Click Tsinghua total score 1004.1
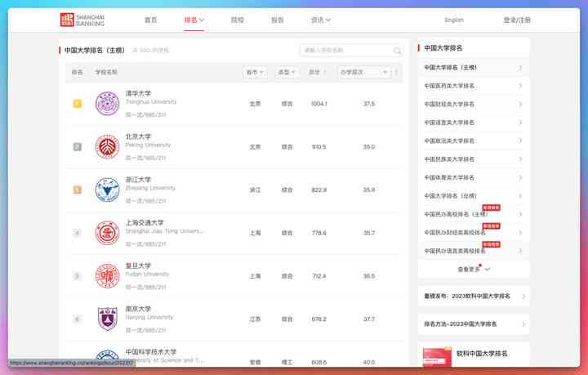The image size is (588, 375). 319,104
